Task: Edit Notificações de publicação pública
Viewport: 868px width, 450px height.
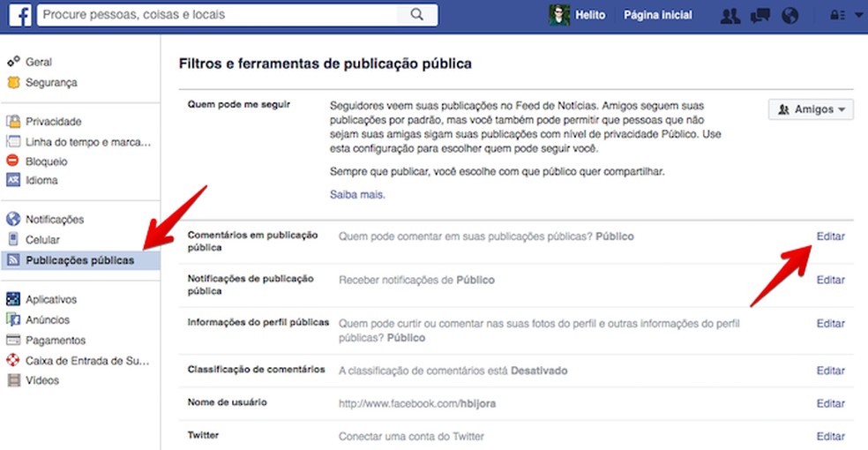Action: click(830, 280)
